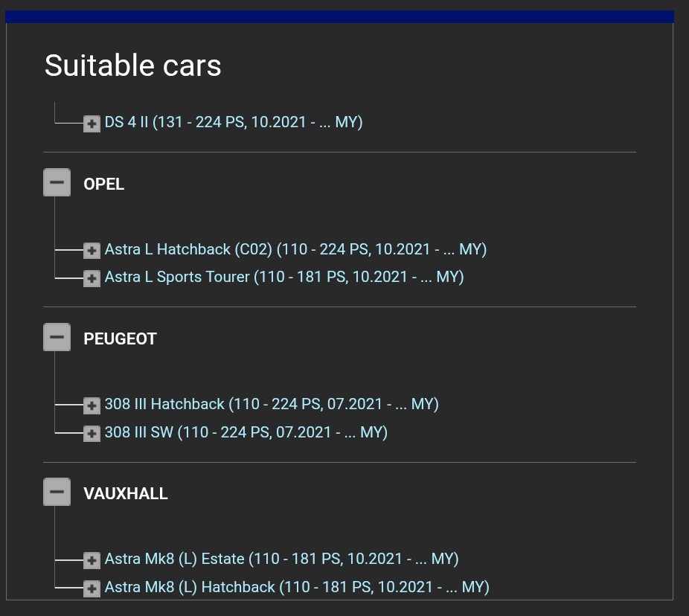Open Astra L Sports Tourer link
689x616 pixels.
284,277
